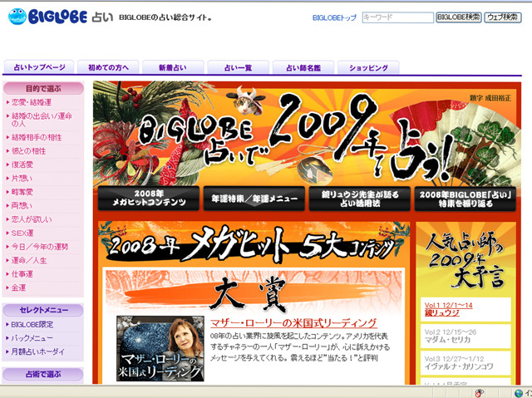Open the 占いトップページ tab

point(39,67)
